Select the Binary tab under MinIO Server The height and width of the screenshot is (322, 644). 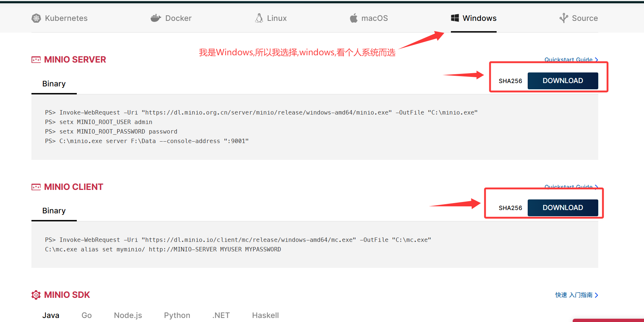tap(54, 84)
